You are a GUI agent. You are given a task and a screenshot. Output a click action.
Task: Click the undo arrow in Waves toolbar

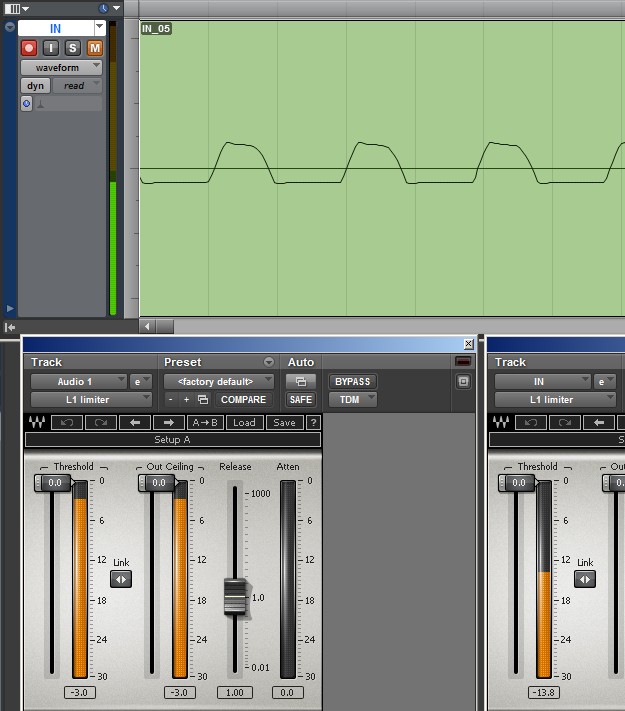coord(66,423)
